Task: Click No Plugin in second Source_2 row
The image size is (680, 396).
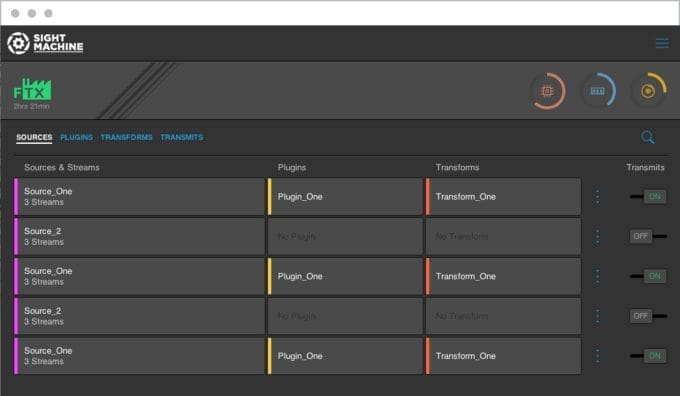Action: pyautogui.click(x=345, y=316)
